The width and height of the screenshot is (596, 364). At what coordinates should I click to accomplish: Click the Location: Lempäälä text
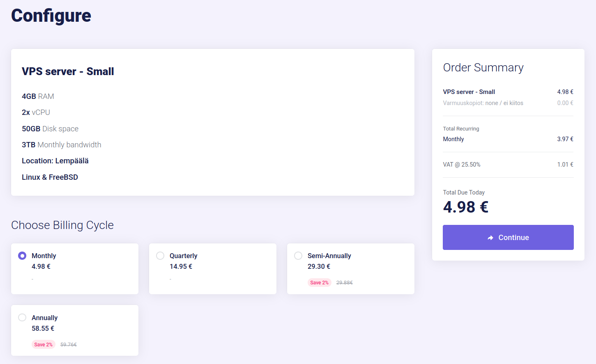[55, 161]
